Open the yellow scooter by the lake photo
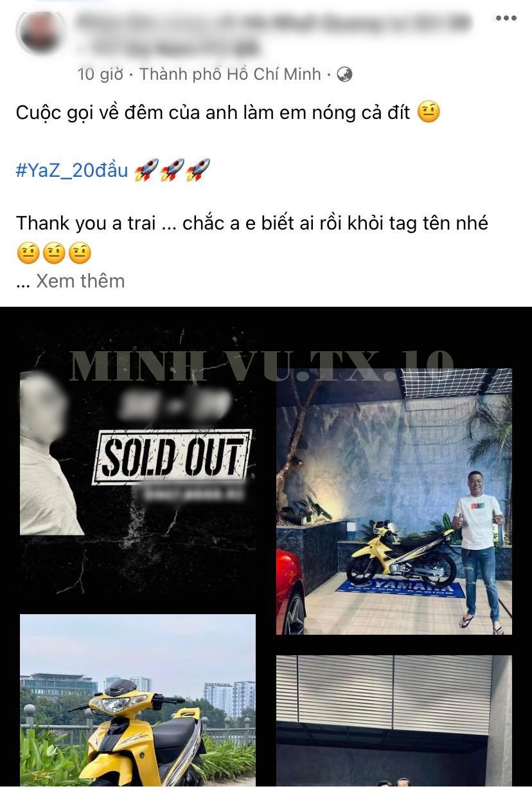This screenshot has height=791, width=532. coord(137,701)
